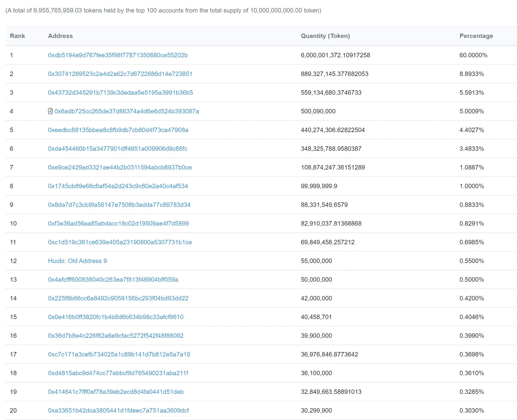The height and width of the screenshot is (420, 517).
Task: Click the 5.0009% percentage cell
Action: click(x=472, y=111)
